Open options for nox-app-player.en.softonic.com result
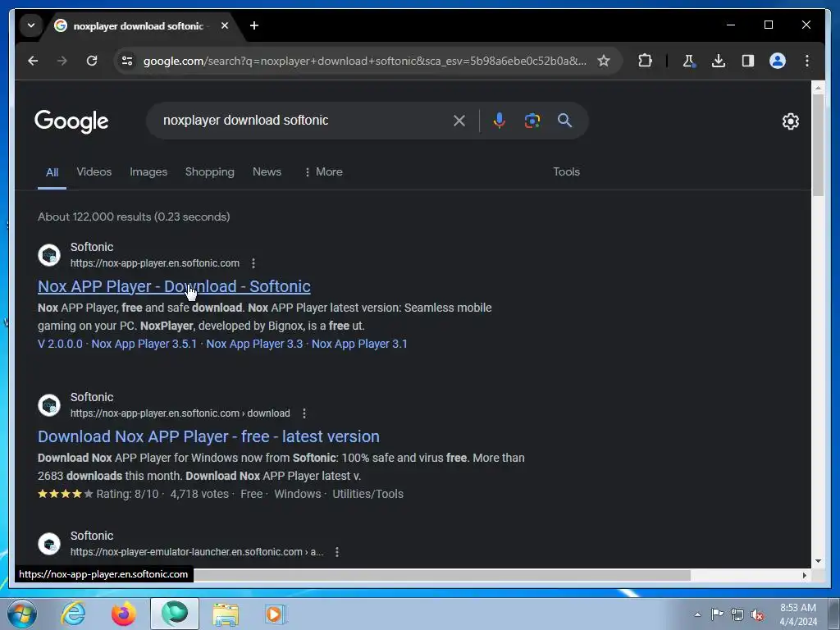840x630 pixels. [253, 263]
